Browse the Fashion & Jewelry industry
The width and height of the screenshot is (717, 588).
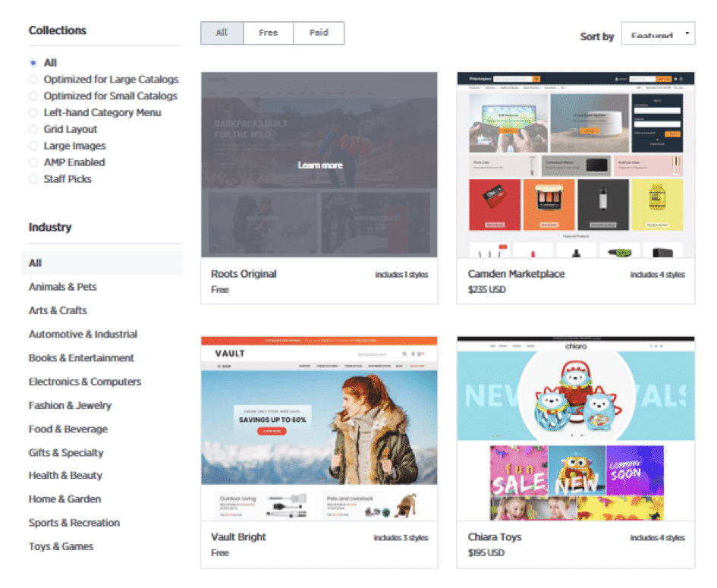[x=70, y=405]
